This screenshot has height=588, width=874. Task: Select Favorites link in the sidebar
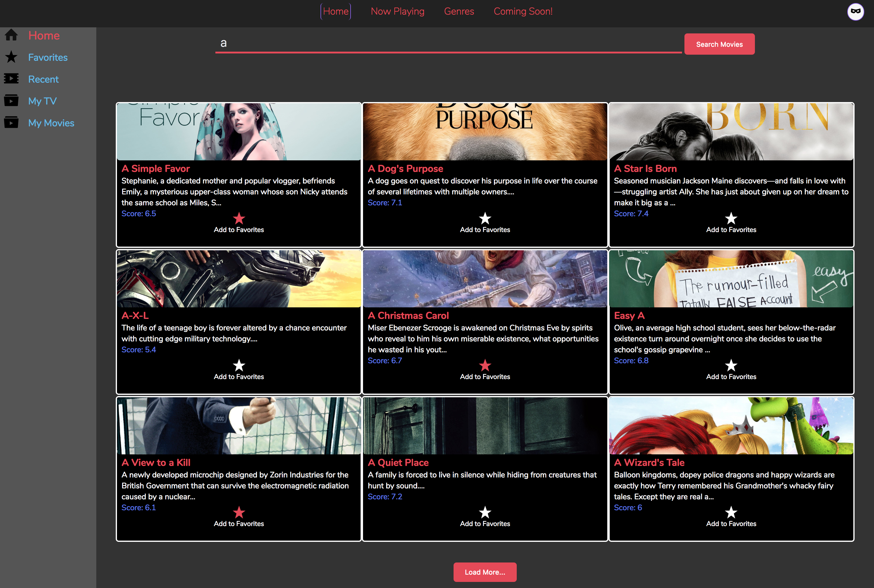pos(48,57)
